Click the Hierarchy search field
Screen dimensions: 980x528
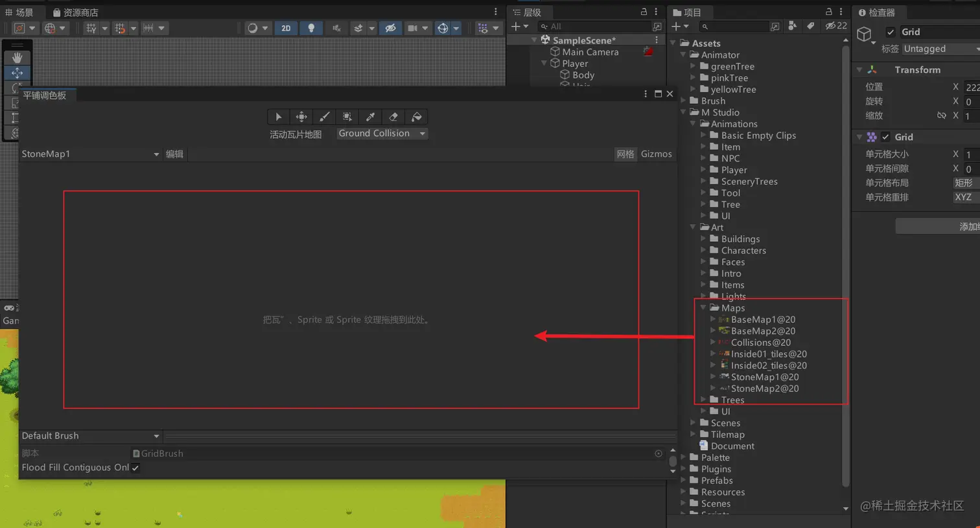(594, 27)
